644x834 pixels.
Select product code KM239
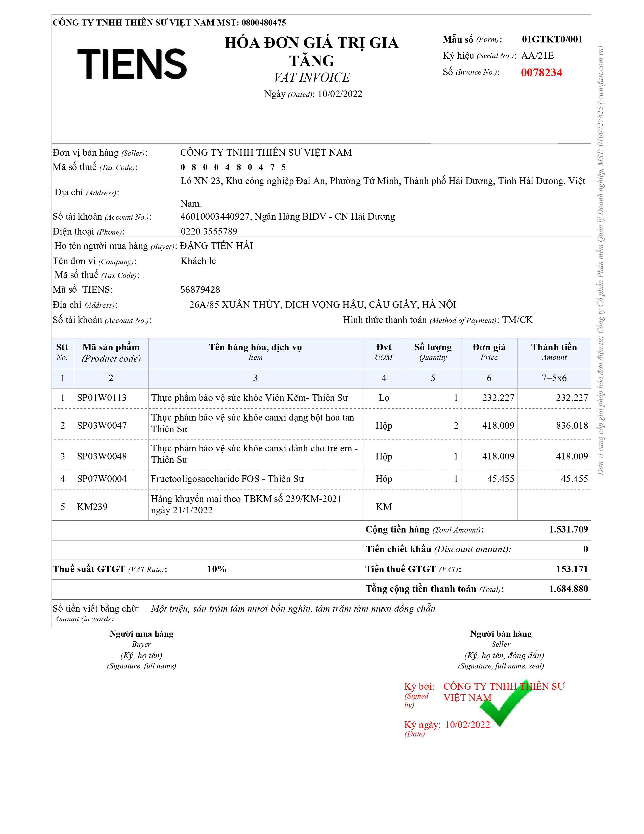tap(92, 507)
